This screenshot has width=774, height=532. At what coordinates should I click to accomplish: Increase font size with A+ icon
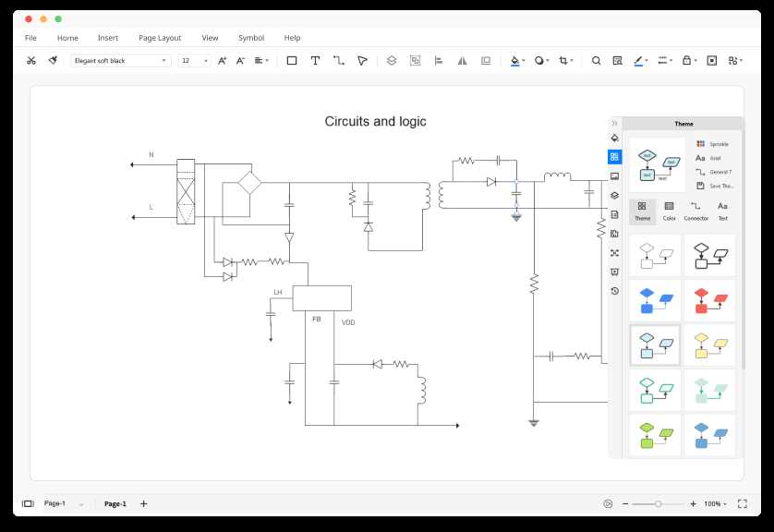(222, 61)
